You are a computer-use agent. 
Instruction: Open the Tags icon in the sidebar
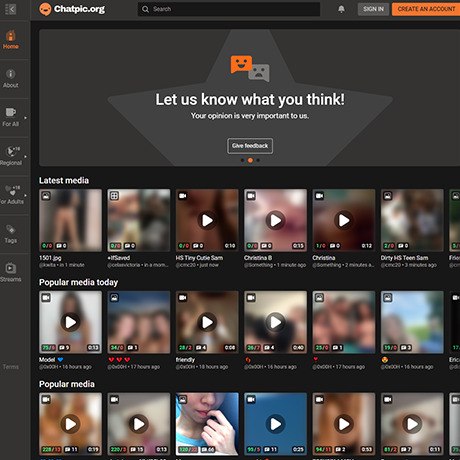[11, 229]
